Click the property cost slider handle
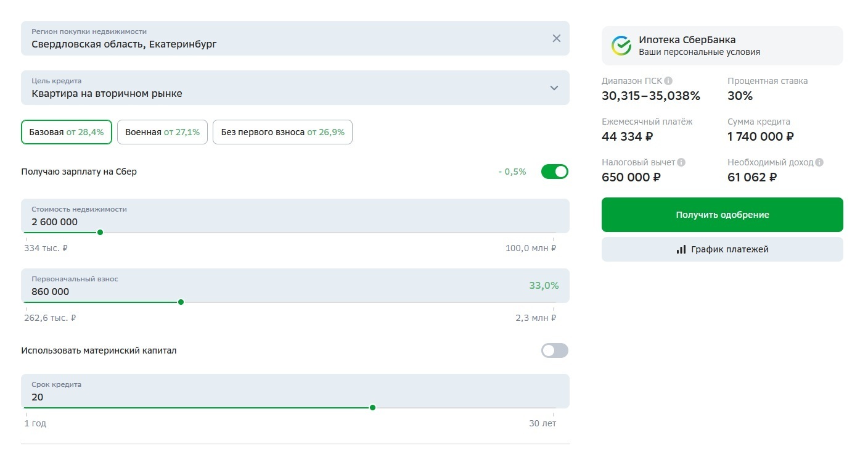Viewport: 868px width, 464px height. [x=100, y=233]
